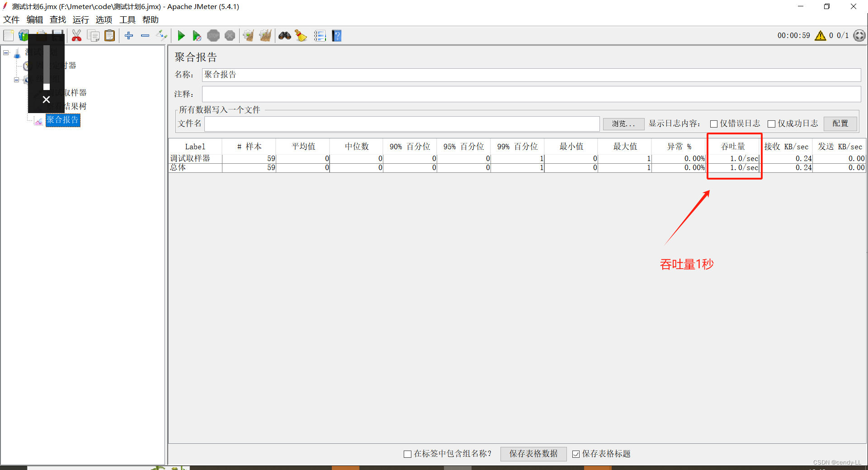Open Search with the binoculars icon
868x470 pixels.
(285, 35)
